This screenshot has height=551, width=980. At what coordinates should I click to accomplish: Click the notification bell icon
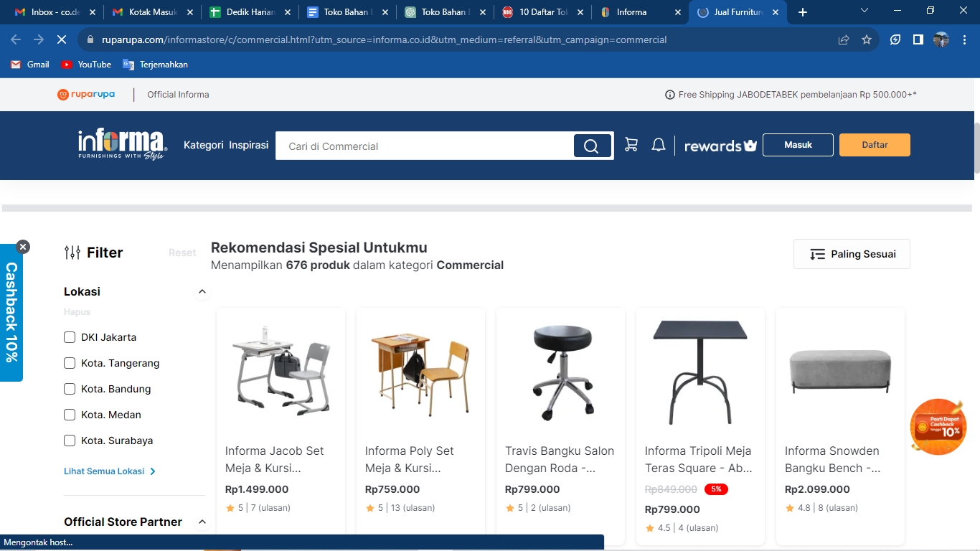click(x=659, y=145)
